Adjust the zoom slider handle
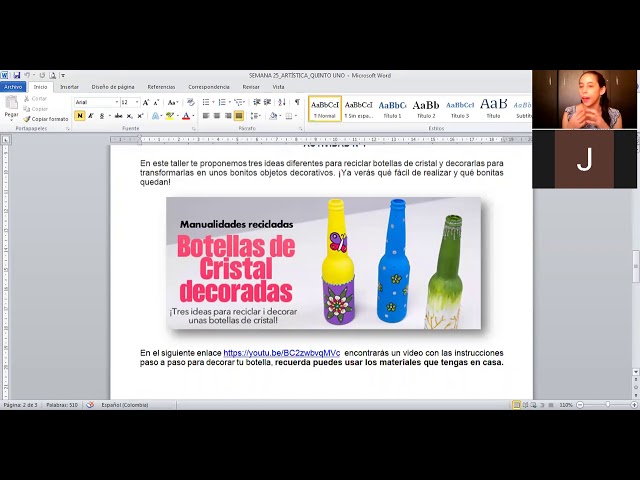640x480 pixels. tap(608, 405)
